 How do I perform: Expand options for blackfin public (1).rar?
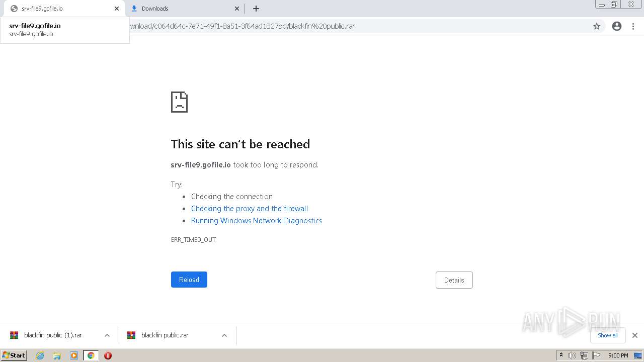coord(107,335)
